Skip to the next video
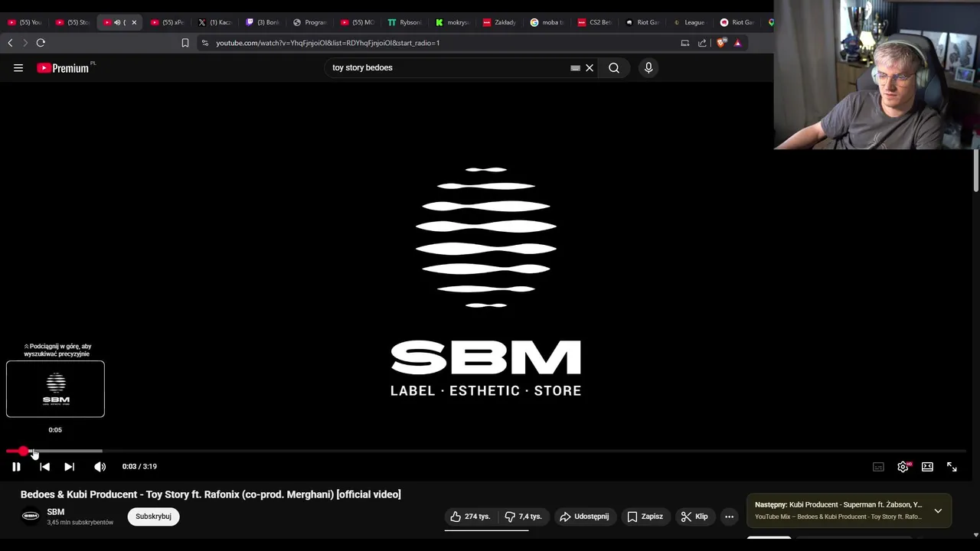The image size is (980, 551). [x=69, y=467]
